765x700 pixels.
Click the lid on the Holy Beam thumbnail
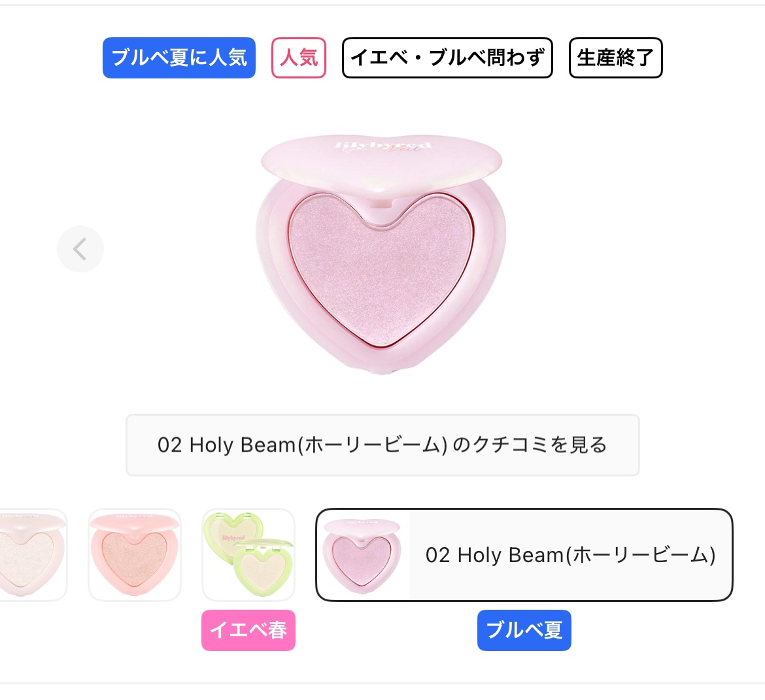click(362, 525)
